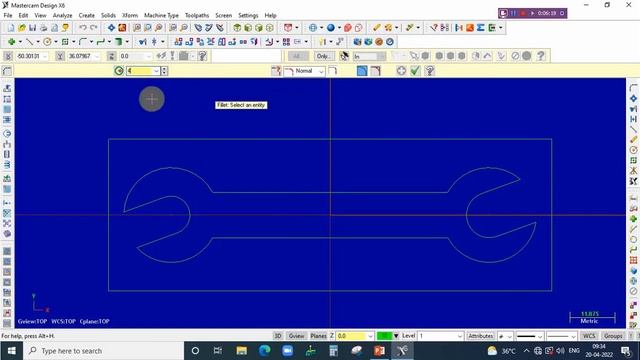The image size is (640, 360).
Task: Open the fillet radius dropdown
Action: point(156,71)
